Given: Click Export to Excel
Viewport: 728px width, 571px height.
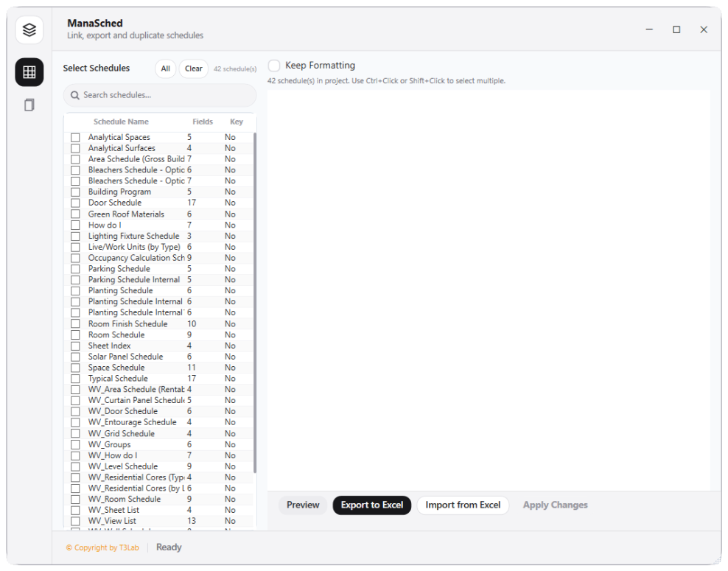Looking at the screenshot, I should coord(372,505).
